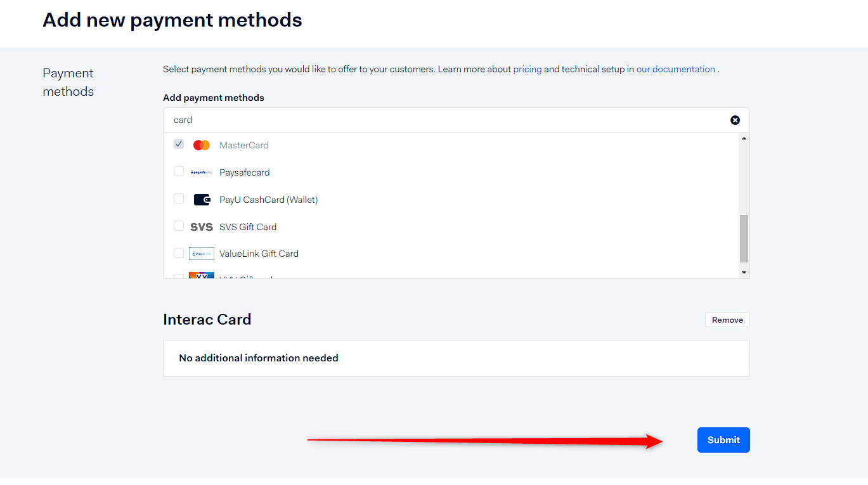Enable the Paysafecard checkbox
Image resolution: width=868 pixels, height=485 pixels.
click(x=179, y=172)
